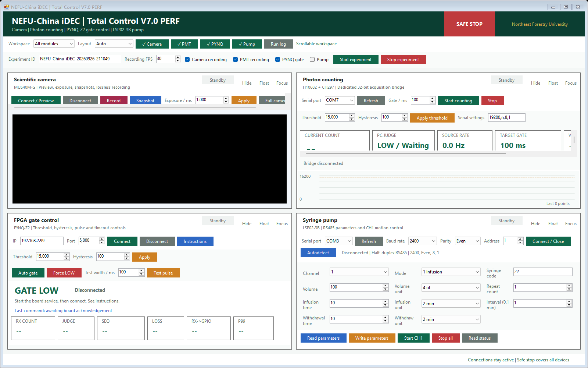Screen dimensions: 588x368
Task: Click the Test pulse button
Action: 163,273
